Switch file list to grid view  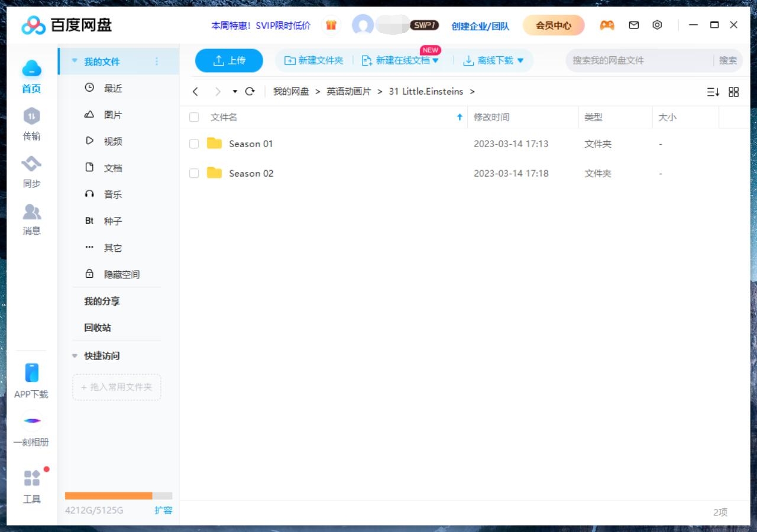[734, 92]
